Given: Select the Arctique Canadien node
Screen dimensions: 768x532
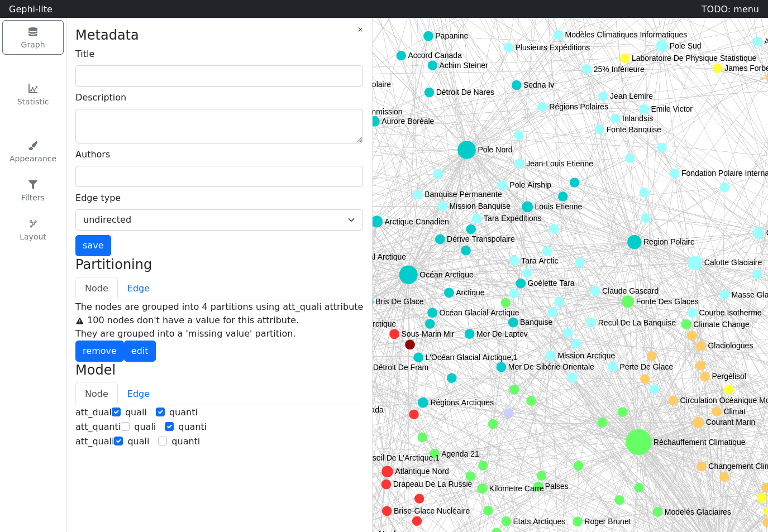Looking at the screenshot, I should coord(377,222).
